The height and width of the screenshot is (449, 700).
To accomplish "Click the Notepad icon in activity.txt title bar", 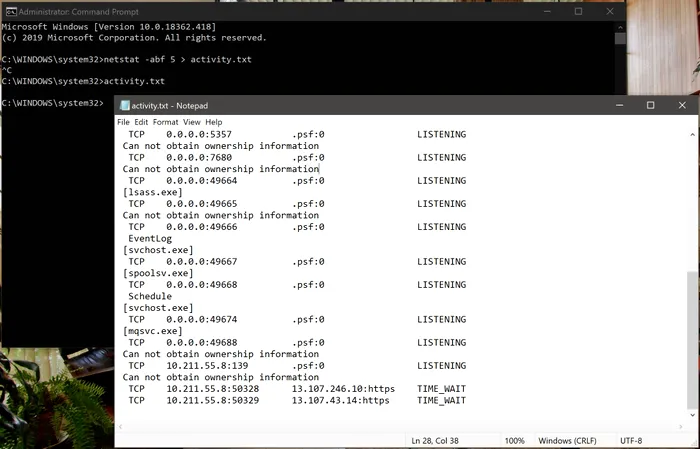I will click(122, 105).
